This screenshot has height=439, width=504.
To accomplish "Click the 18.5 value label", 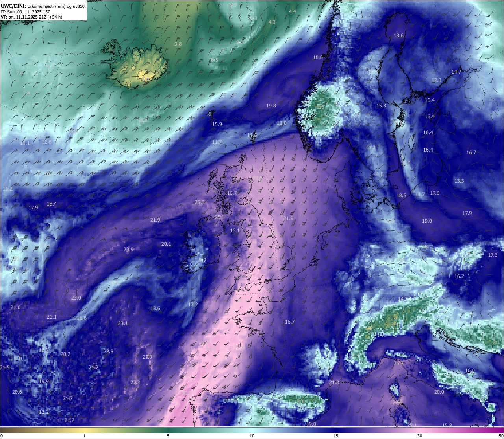I will 401,196.
